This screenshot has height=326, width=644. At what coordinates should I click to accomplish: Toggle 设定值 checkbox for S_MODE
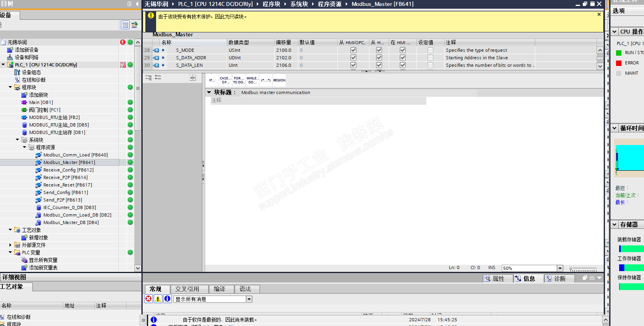[x=430, y=50]
